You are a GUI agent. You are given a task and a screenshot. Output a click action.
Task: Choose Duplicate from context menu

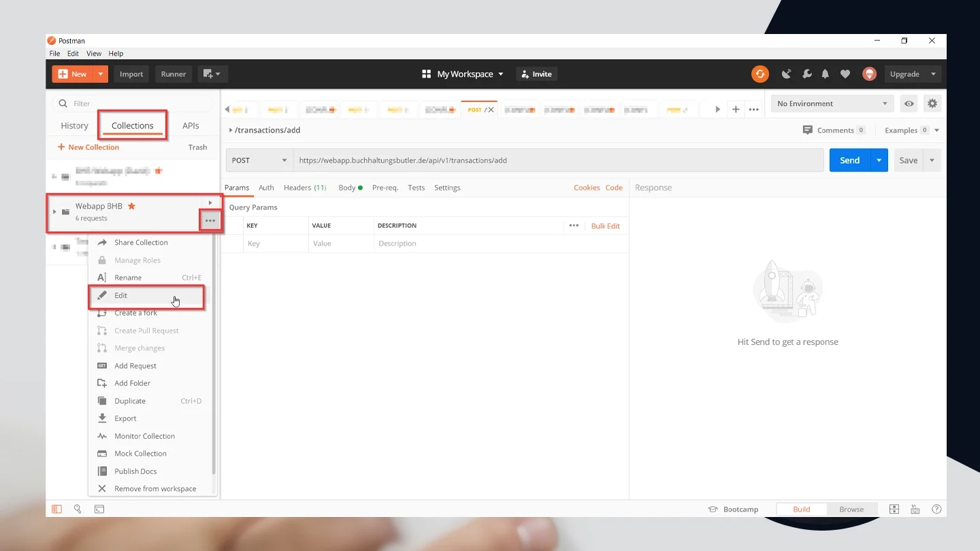[130, 401]
